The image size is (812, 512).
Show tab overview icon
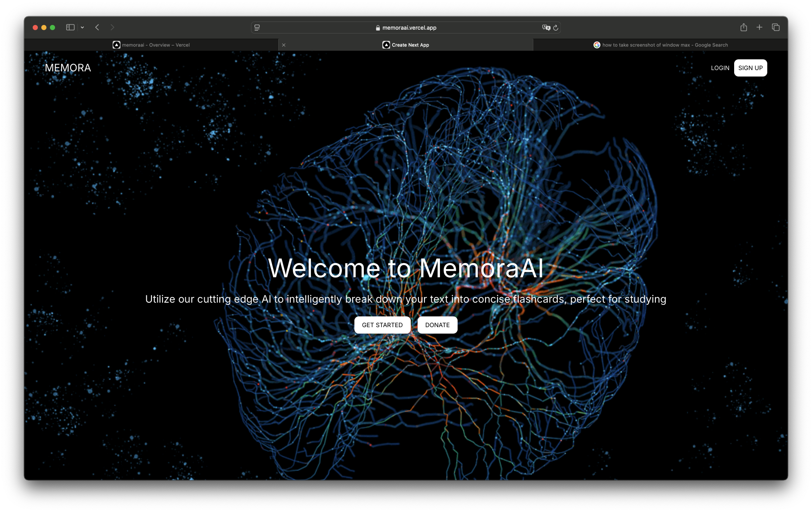coord(776,28)
